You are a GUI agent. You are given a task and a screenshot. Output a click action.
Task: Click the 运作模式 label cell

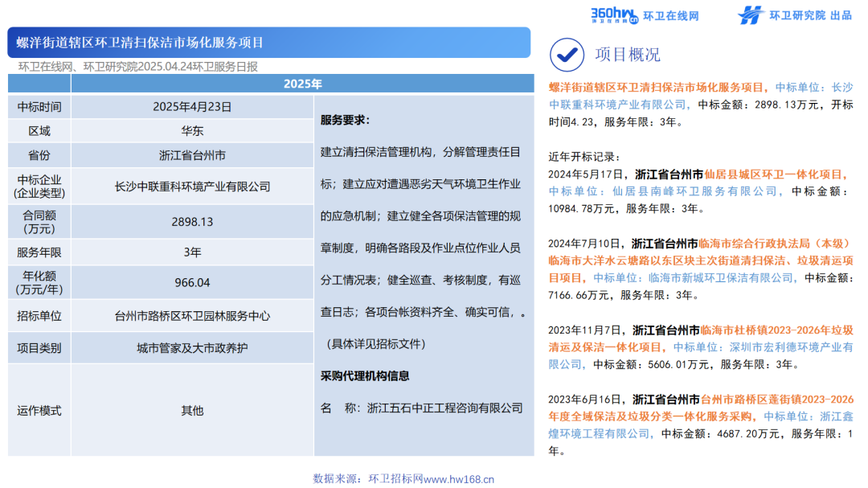pyautogui.click(x=39, y=411)
